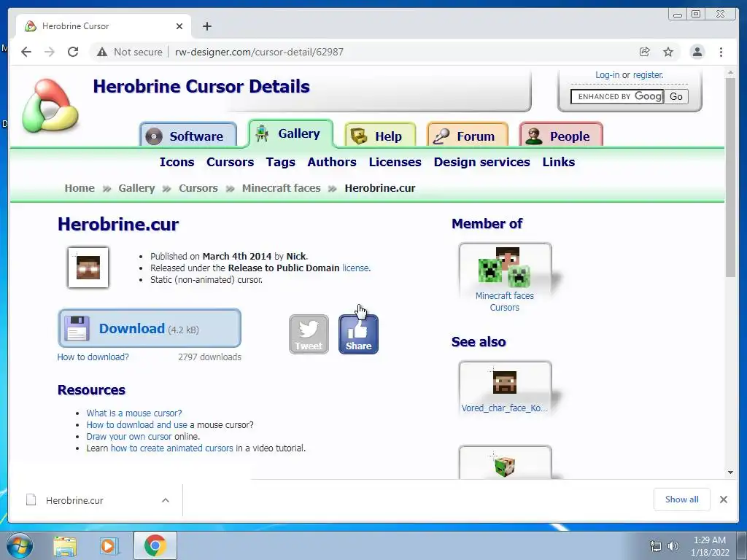Click the Go search button

point(676,97)
